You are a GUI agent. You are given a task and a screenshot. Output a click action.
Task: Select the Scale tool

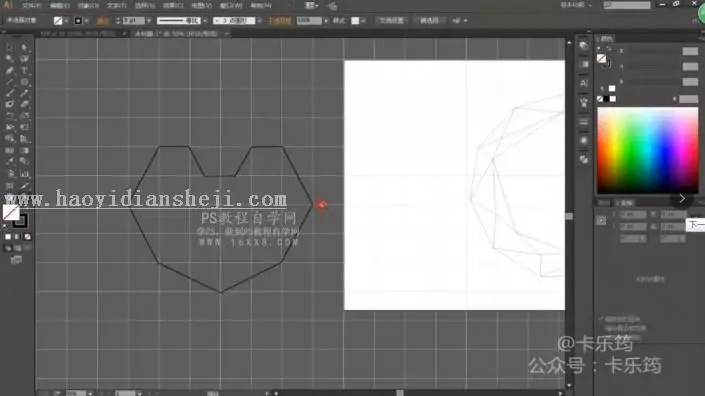pyautogui.click(x=24, y=116)
